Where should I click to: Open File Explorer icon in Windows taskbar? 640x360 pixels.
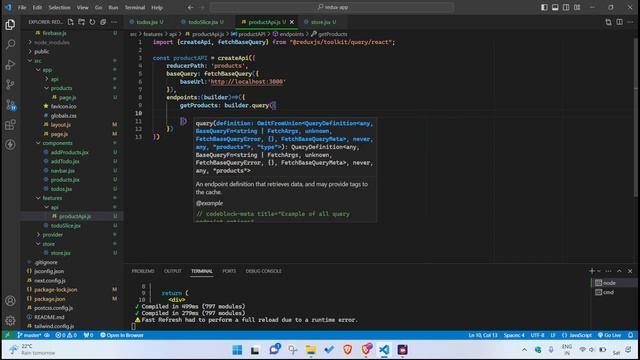311,349
